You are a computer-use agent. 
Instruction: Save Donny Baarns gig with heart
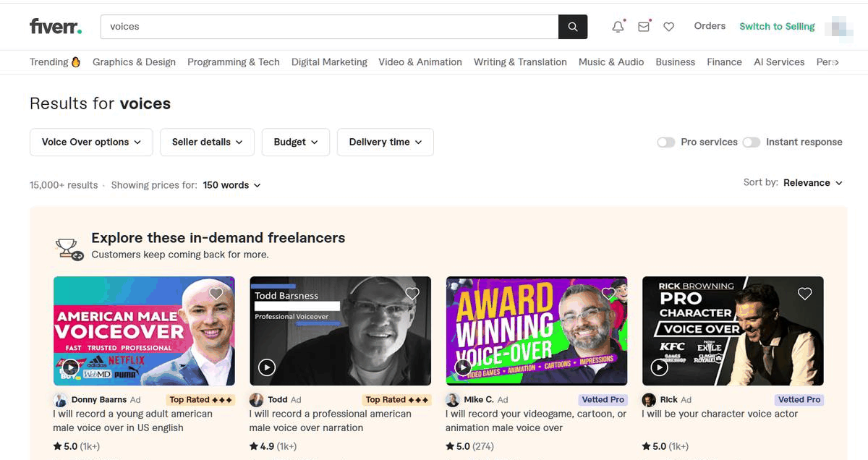216,294
